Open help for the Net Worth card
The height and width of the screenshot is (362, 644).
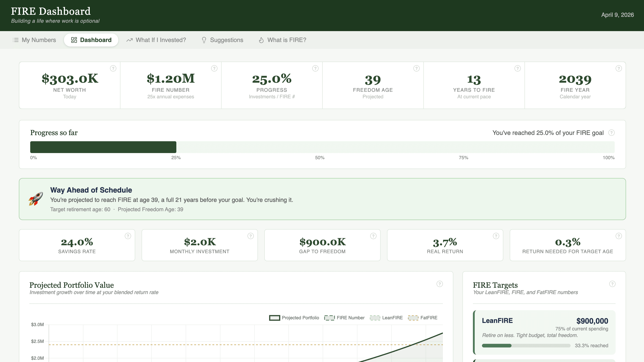(x=113, y=68)
